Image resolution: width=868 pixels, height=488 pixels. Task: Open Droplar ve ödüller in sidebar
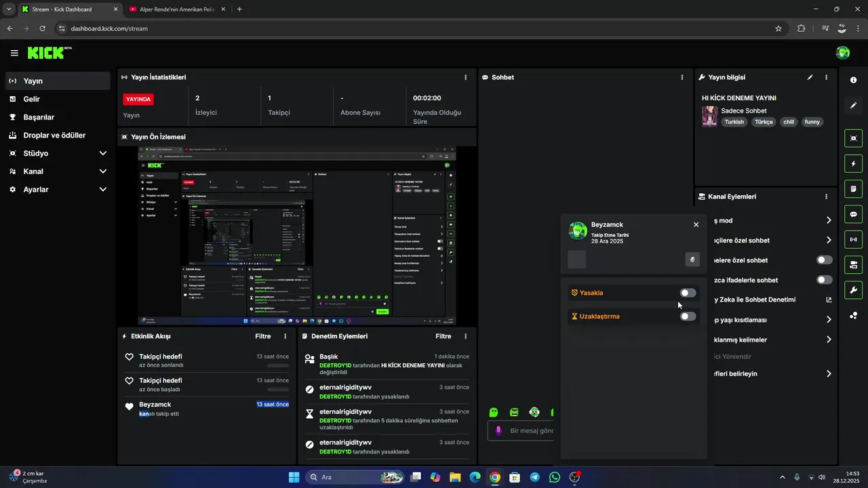coord(57,135)
